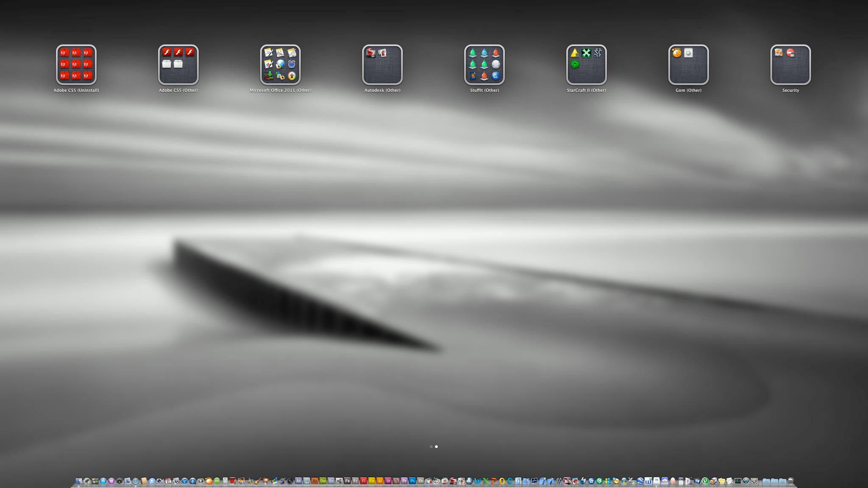Image resolution: width=868 pixels, height=488 pixels.
Task: Click Finder icon in the Dock
Action: click(78, 481)
